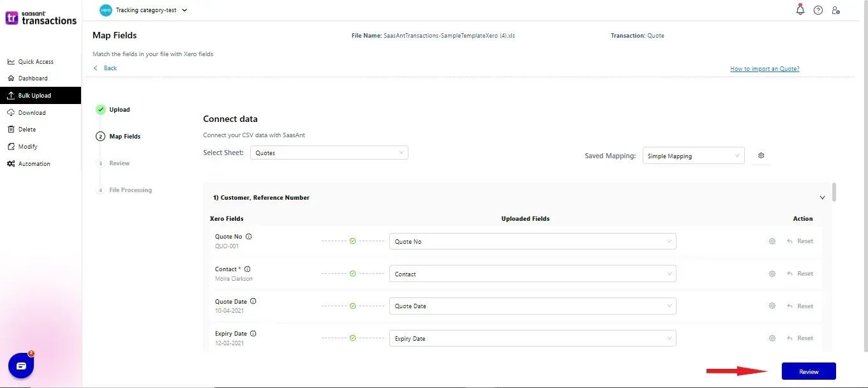Click the sample value Moira Clarkson
The height and width of the screenshot is (388, 868).
click(234, 279)
